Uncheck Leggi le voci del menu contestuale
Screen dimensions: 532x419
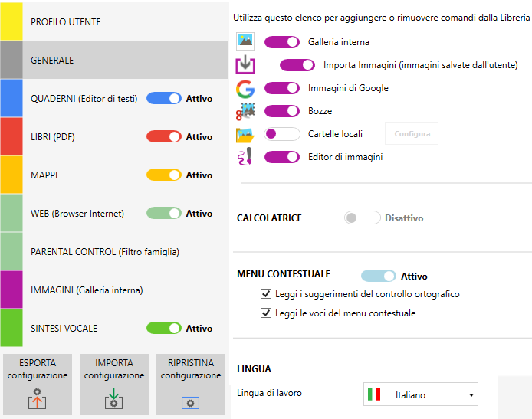(266, 313)
